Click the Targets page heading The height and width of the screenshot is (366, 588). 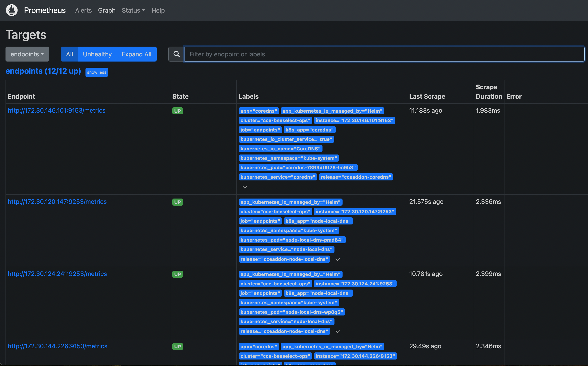coord(26,35)
